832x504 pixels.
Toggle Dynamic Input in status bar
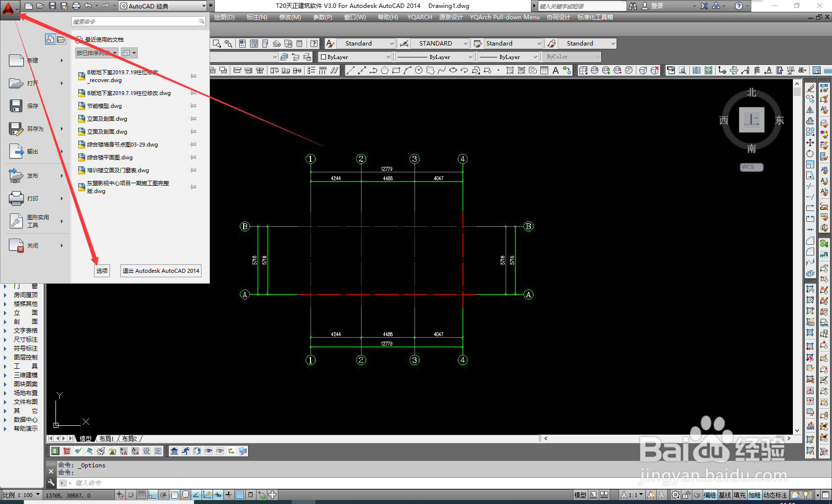(x=218, y=495)
